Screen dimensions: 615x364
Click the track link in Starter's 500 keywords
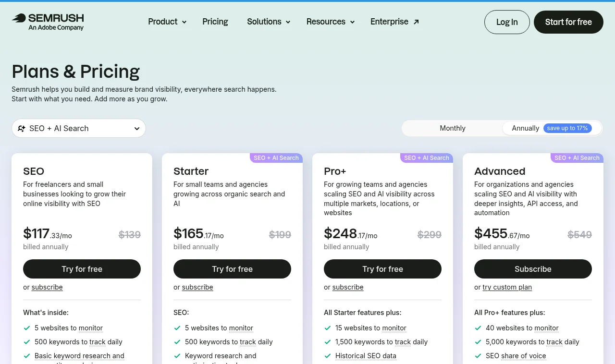(248, 342)
